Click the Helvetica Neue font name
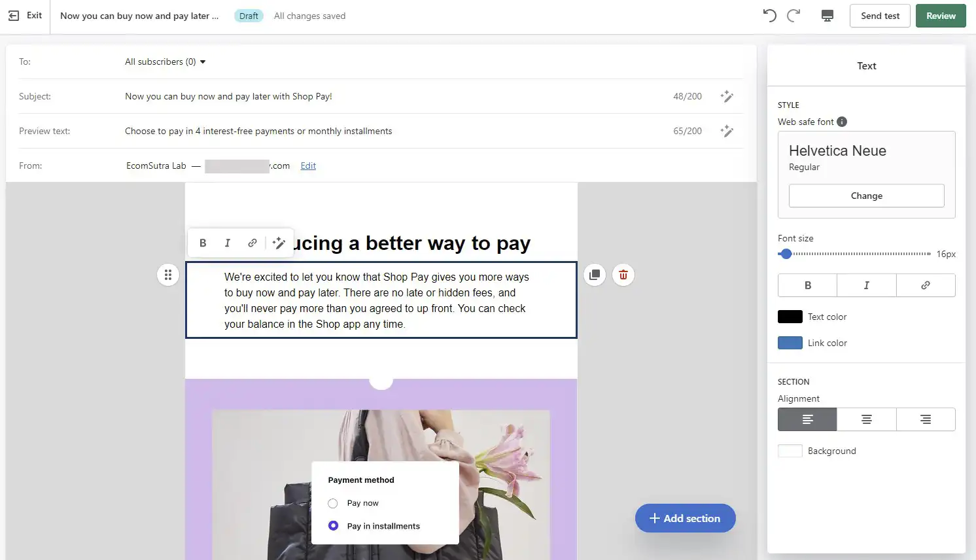This screenshot has width=976, height=560. (837, 150)
